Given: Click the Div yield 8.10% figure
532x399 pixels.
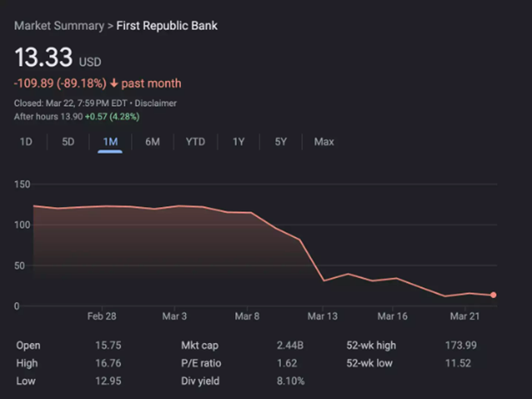Looking at the screenshot, I should pyautogui.click(x=290, y=381).
